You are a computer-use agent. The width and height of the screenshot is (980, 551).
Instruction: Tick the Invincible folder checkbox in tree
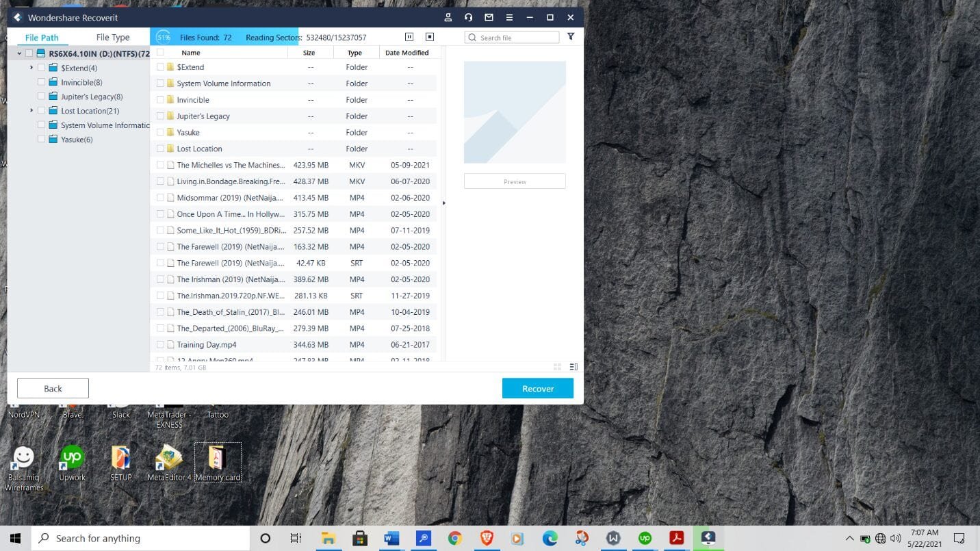pos(42,82)
